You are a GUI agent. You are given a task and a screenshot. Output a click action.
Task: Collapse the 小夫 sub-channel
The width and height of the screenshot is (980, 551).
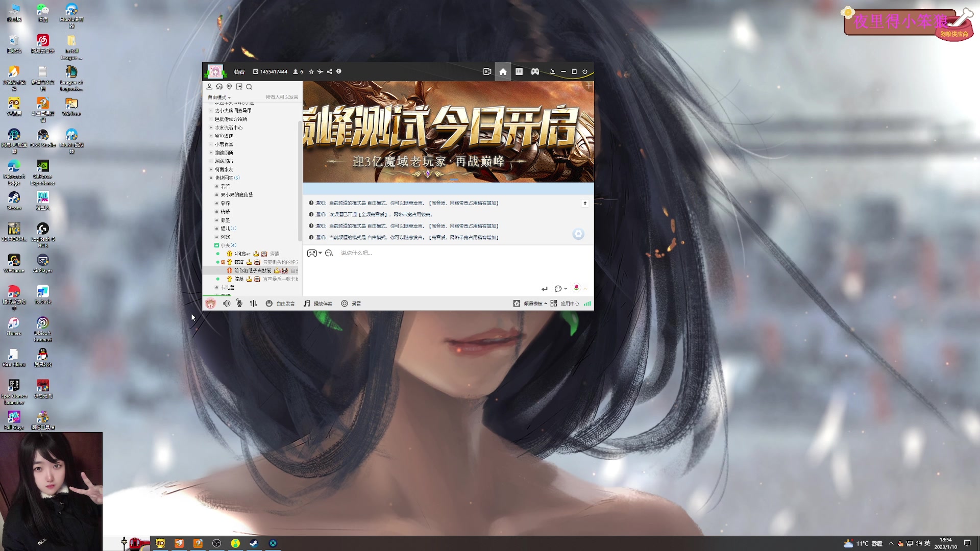[x=216, y=245]
